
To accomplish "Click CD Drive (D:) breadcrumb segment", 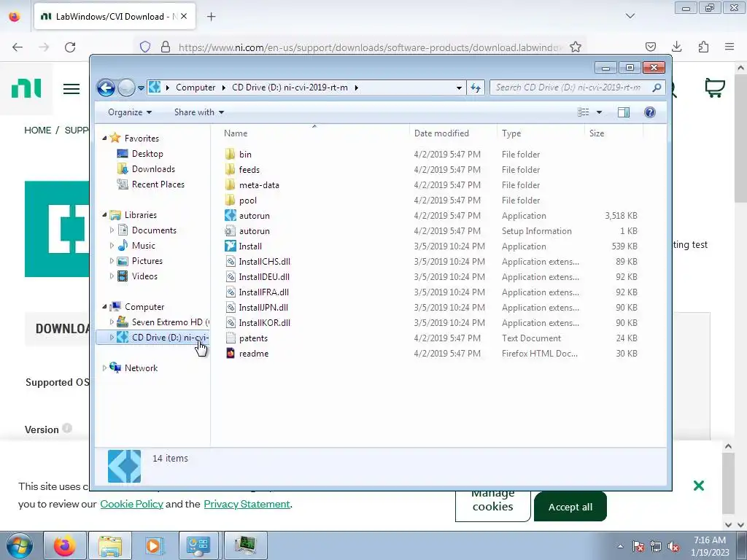I will [x=290, y=87].
